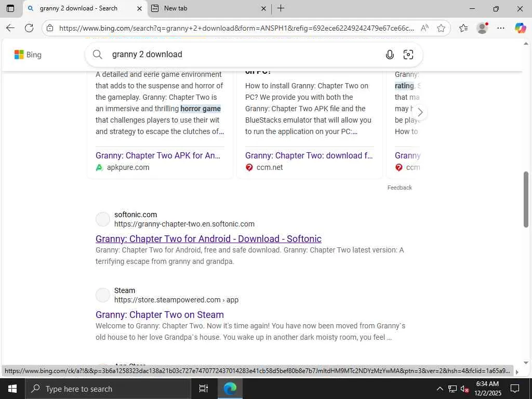Click the highlighted horror game text

coord(201,109)
